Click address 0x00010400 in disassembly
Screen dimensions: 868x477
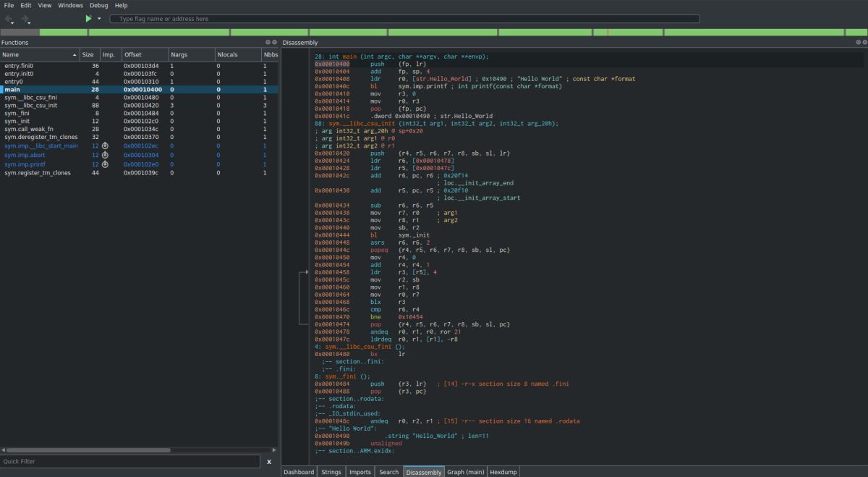pyautogui.click(x=332, y=64)
